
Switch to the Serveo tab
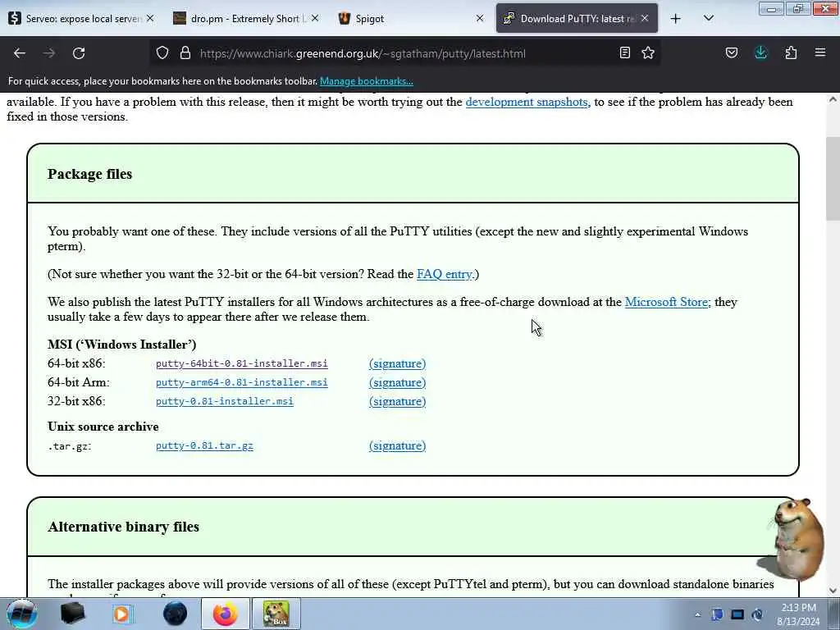coord(80,19)
